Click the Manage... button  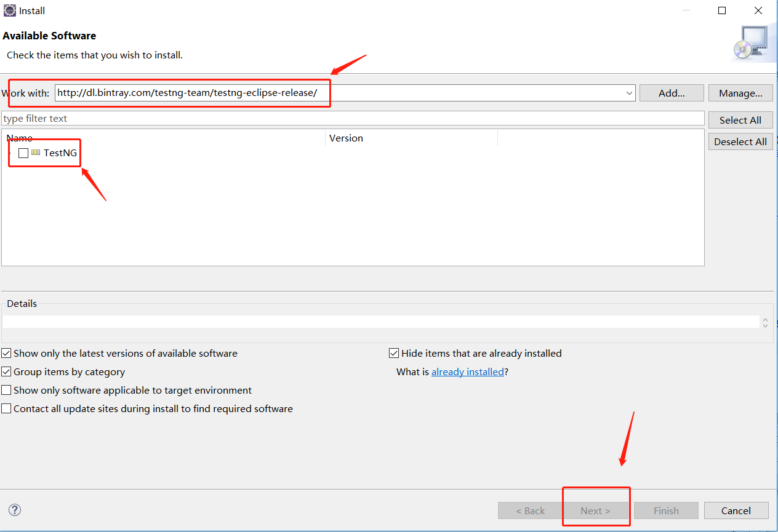pos(740,93)
